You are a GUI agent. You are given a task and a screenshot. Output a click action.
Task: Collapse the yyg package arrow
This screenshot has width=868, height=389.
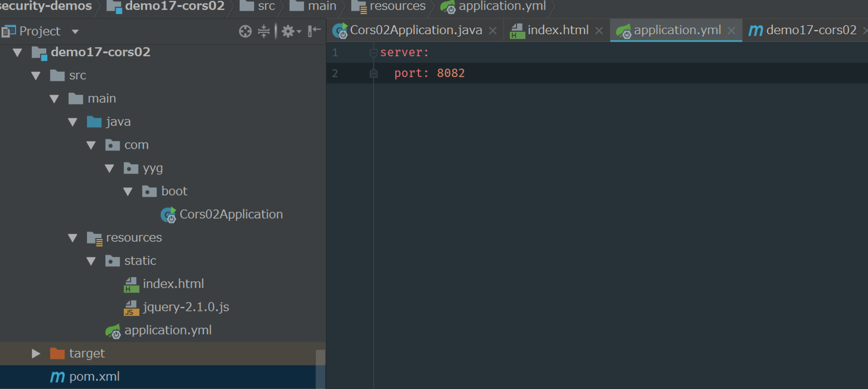click(110, 168)
